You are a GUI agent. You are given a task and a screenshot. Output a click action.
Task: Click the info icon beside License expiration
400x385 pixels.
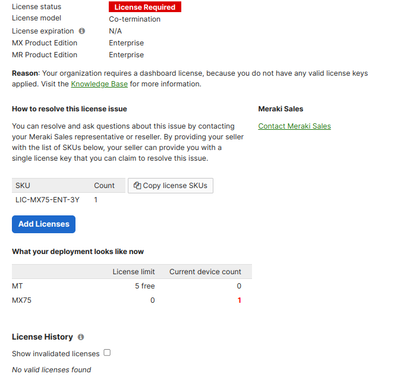pos(82,31)
